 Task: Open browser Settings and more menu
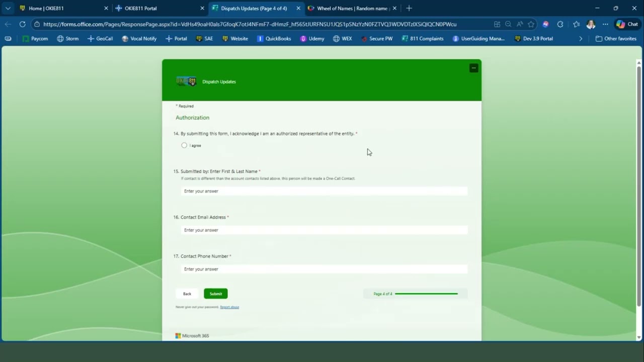pyautogui.click(x=605, y=24)
